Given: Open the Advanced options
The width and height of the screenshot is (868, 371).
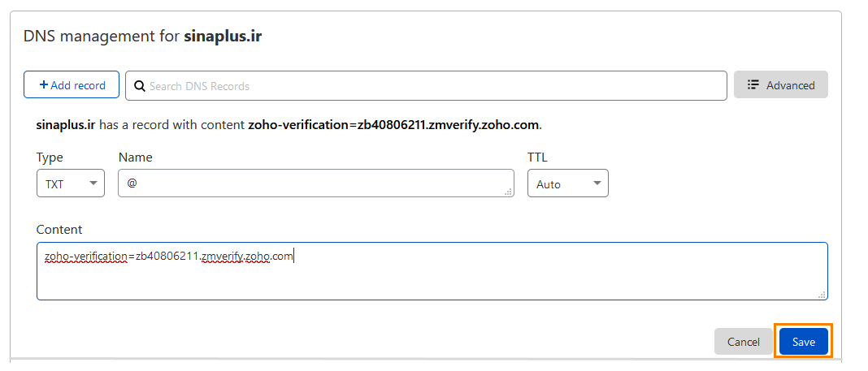Looking at the screenshot, I should click(780, 85).
